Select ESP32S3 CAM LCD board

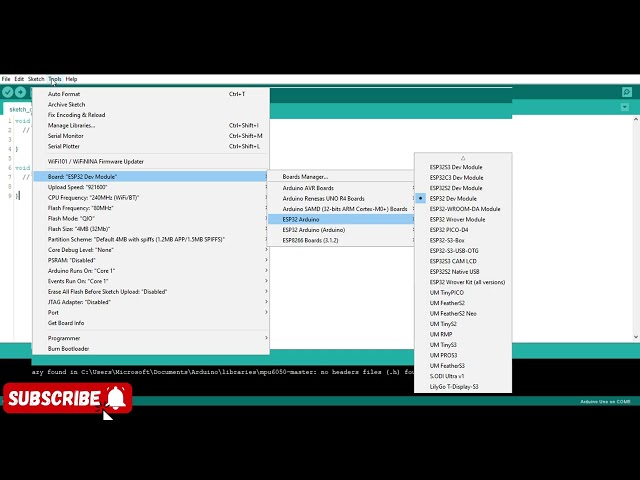463,261
